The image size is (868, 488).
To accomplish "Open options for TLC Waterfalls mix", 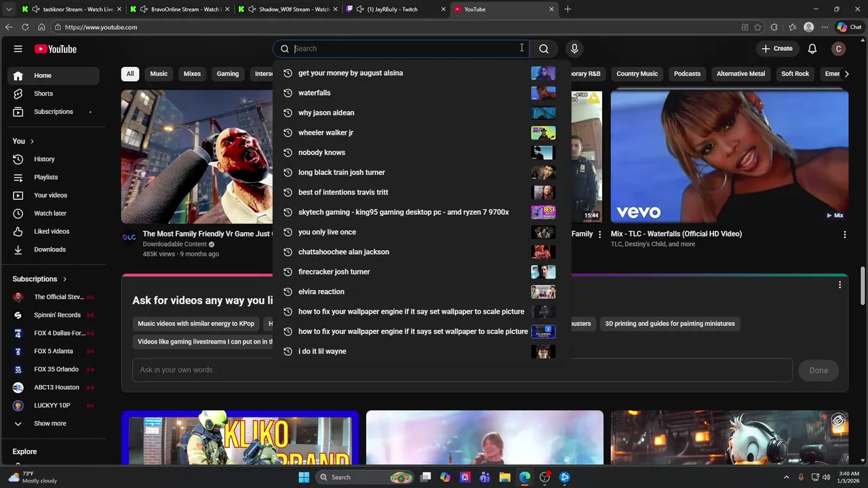I will [x=844, y=235].
